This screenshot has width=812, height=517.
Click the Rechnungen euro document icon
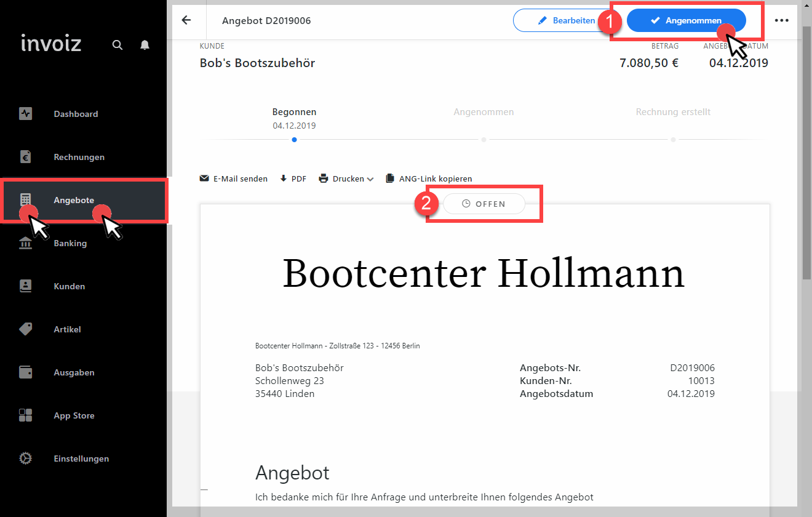[25, 157]
